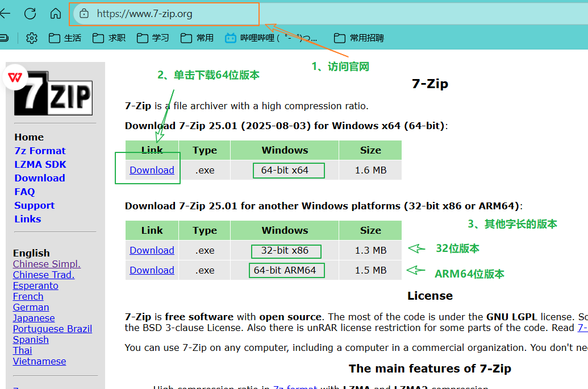
Task: Switch language to Vietnamese
Action: (x=39, y=361)
